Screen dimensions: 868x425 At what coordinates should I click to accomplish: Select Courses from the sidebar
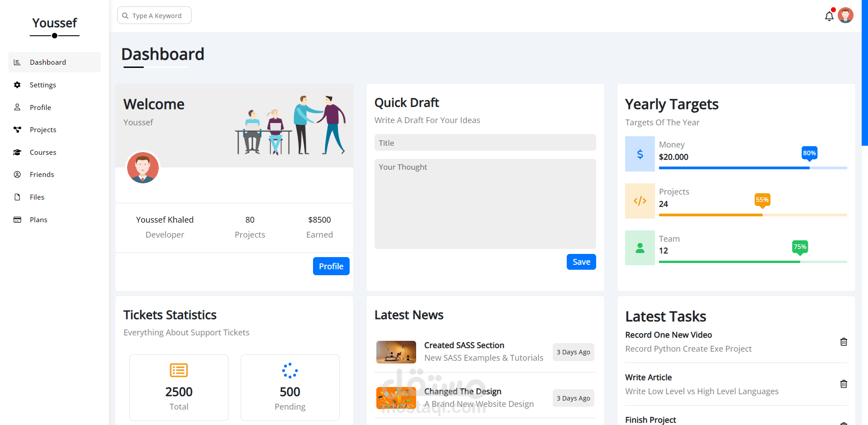[x=54, y=153]
